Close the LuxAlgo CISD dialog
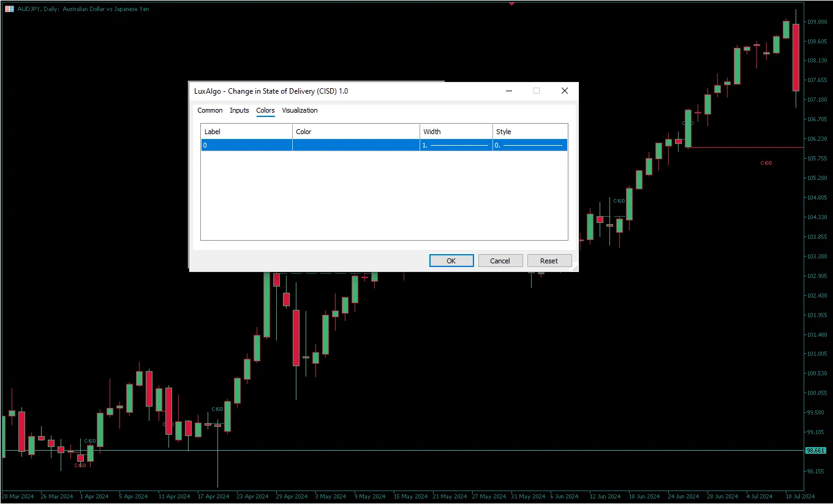 coord(565,91)
